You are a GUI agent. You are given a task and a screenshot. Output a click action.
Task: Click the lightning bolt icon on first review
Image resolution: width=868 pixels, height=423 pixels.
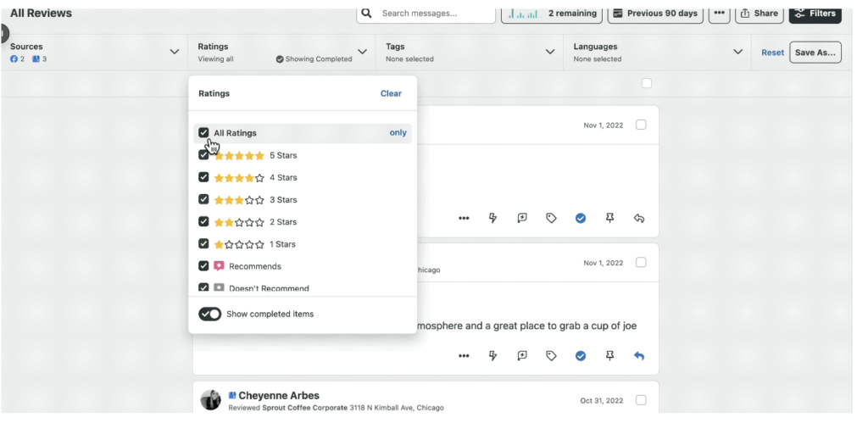[492, 218]
